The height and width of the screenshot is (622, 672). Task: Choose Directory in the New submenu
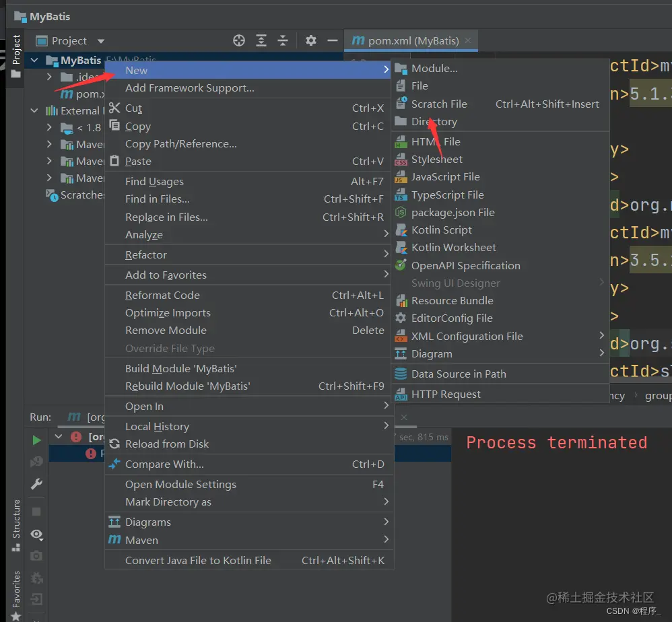pos(500,122)
